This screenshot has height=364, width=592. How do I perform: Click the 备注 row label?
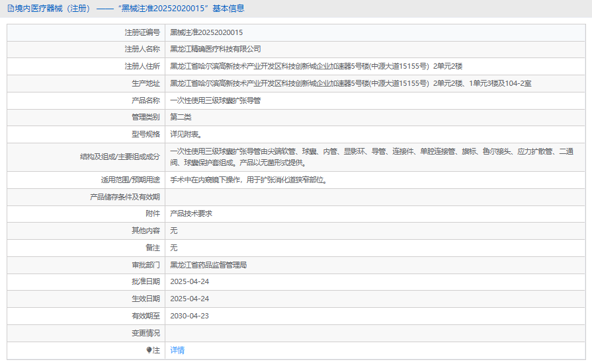click(153, 248)
